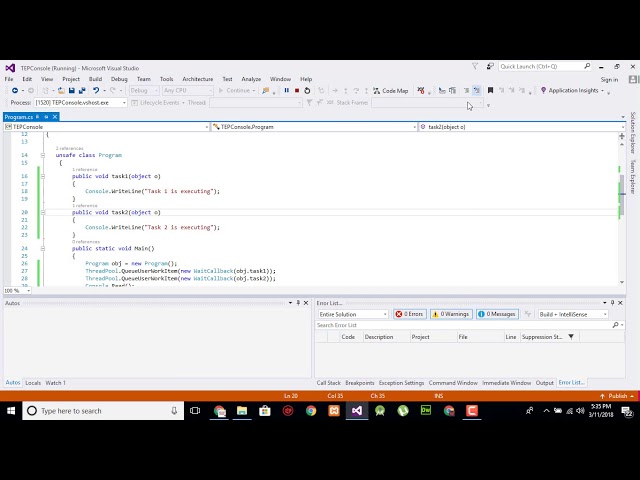This screenshot has width=640, height=480.
Task: Click the Undo arrow icon
Action: 96,91
